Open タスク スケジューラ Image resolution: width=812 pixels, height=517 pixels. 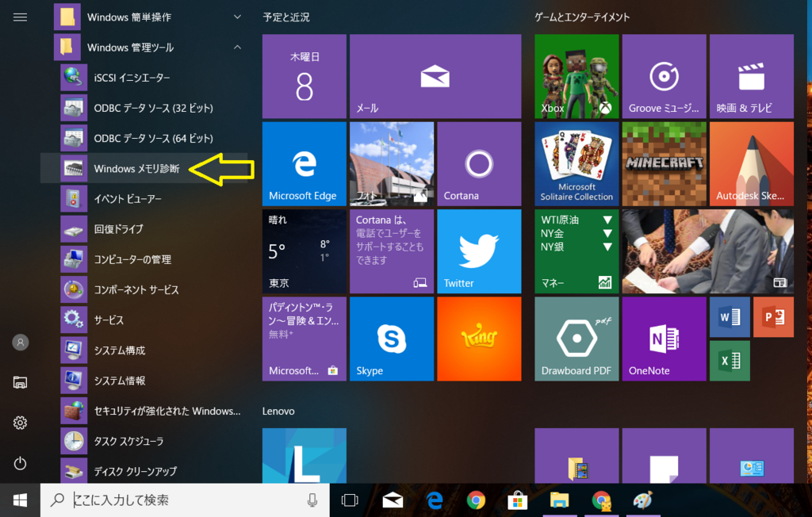coord(144,442)
